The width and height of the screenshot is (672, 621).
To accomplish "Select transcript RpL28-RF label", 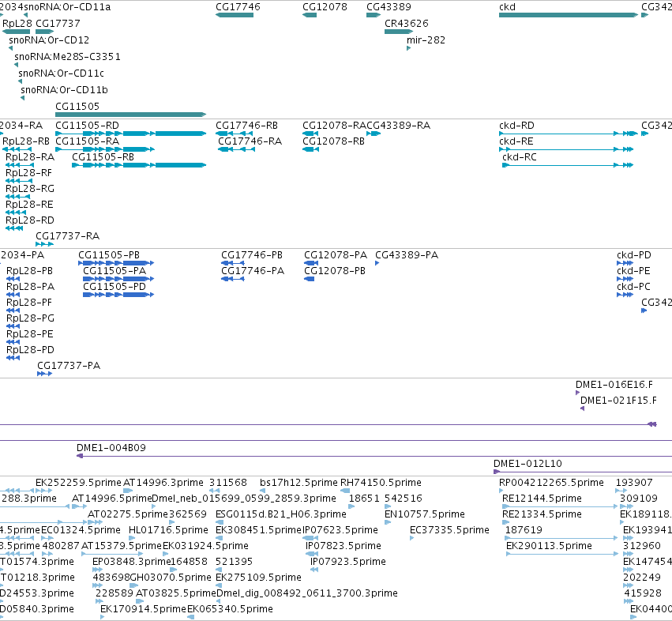I will [x=28, y=173].
